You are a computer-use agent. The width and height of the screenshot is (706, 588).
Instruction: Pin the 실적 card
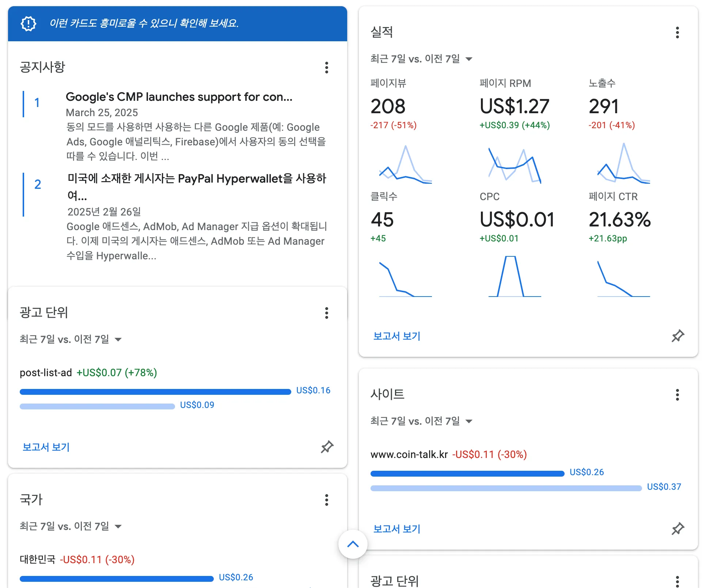678,336
